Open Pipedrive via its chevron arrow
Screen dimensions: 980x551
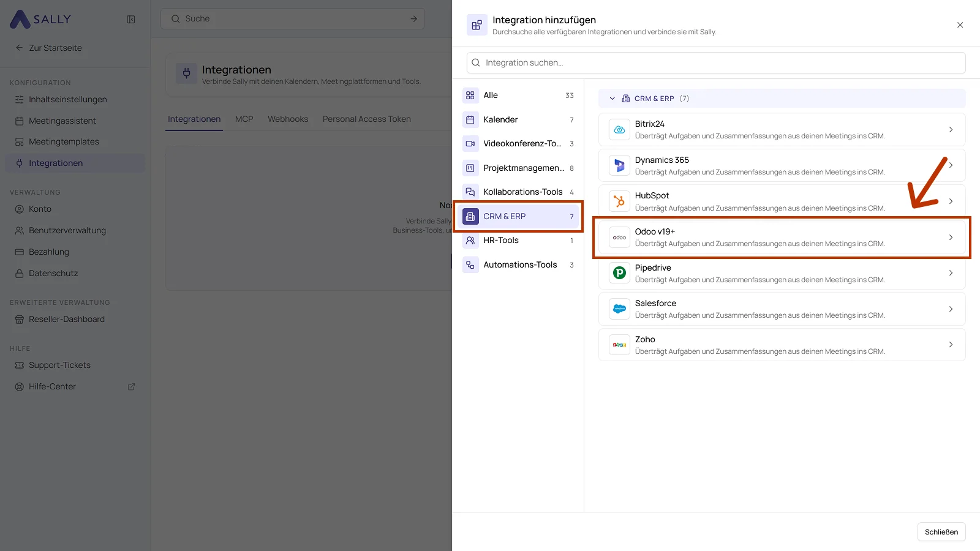951,273
